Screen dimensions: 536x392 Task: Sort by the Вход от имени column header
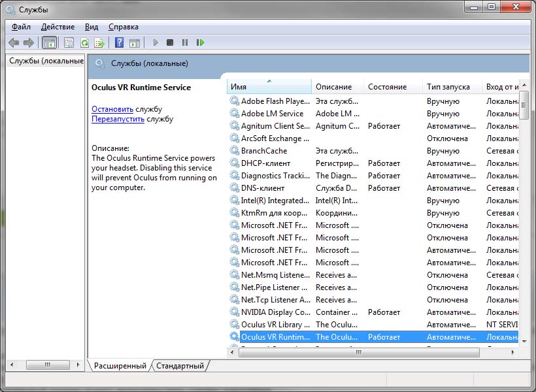pyautogui.click(x=501, y=87)
